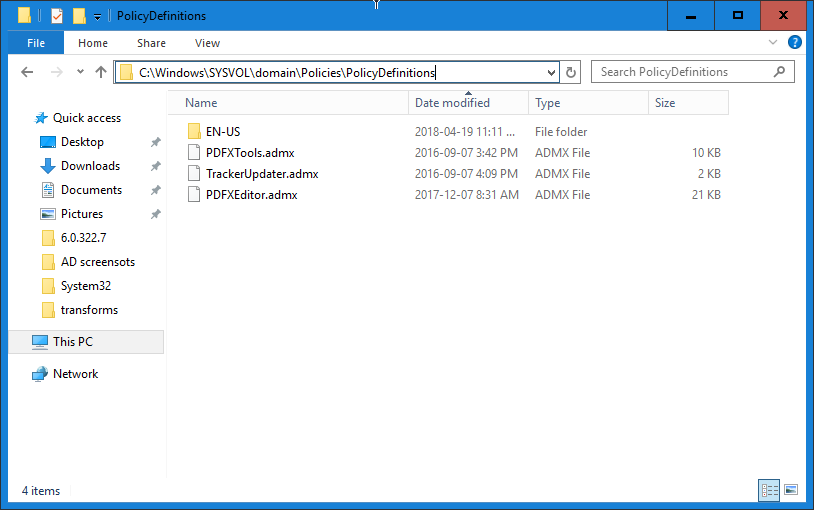Sort by the Date modified column
The width and height of the screenshot is (814, 510).
pyautogui.click(x=468, y=103)
